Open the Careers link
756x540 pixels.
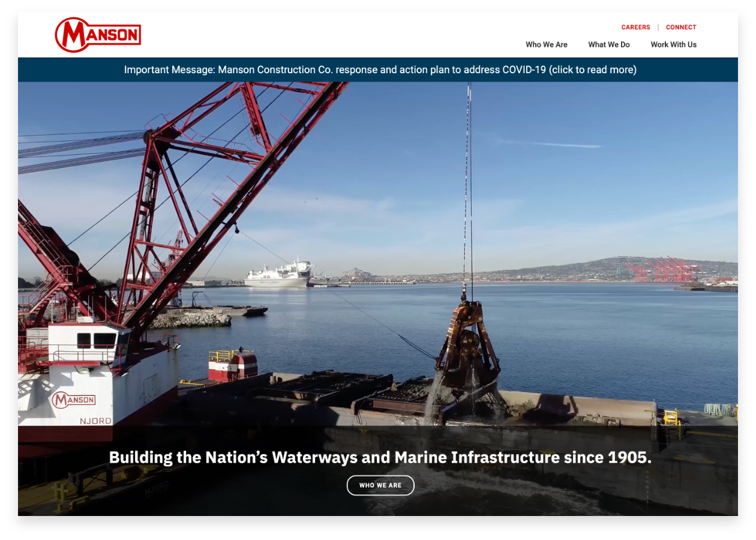(635, 28)
